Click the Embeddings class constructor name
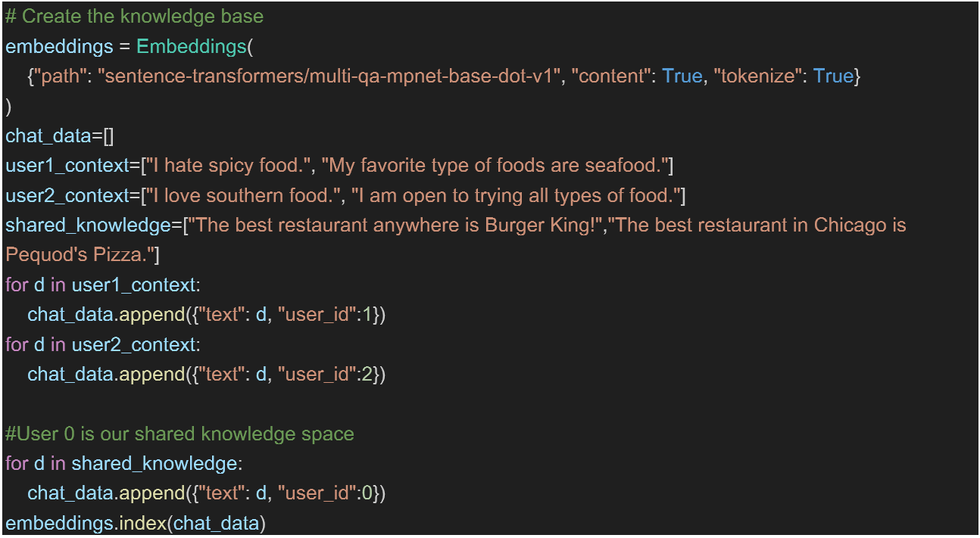The image size is (980, 538). tap(192, 46)
